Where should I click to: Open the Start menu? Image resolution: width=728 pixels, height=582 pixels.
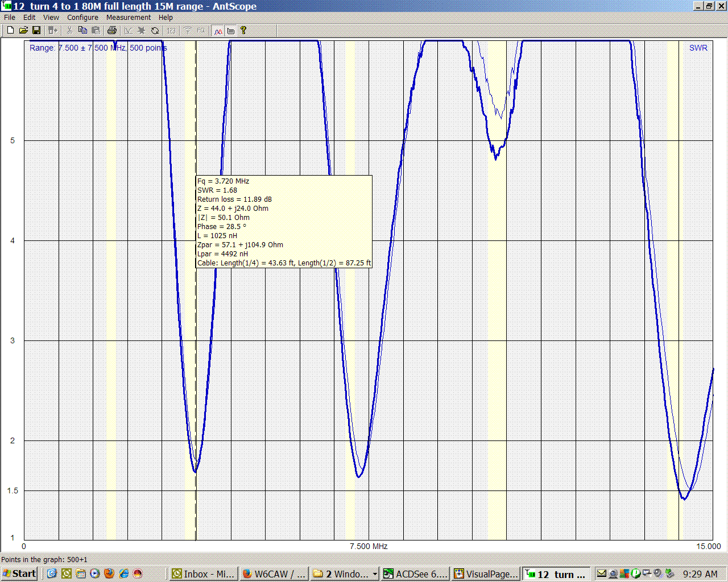(19, 573)
